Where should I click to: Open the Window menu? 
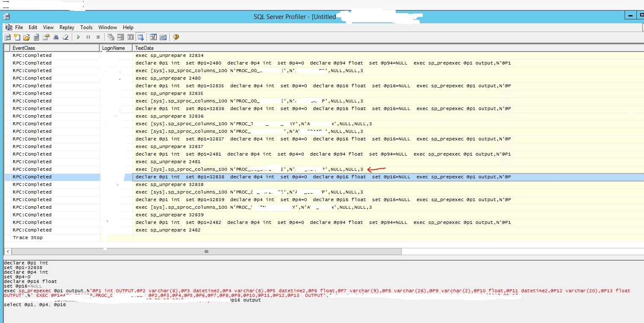click(107, 27)
